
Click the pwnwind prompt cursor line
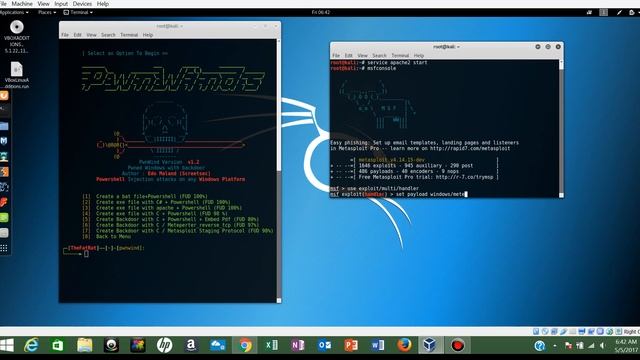(86, 254)
